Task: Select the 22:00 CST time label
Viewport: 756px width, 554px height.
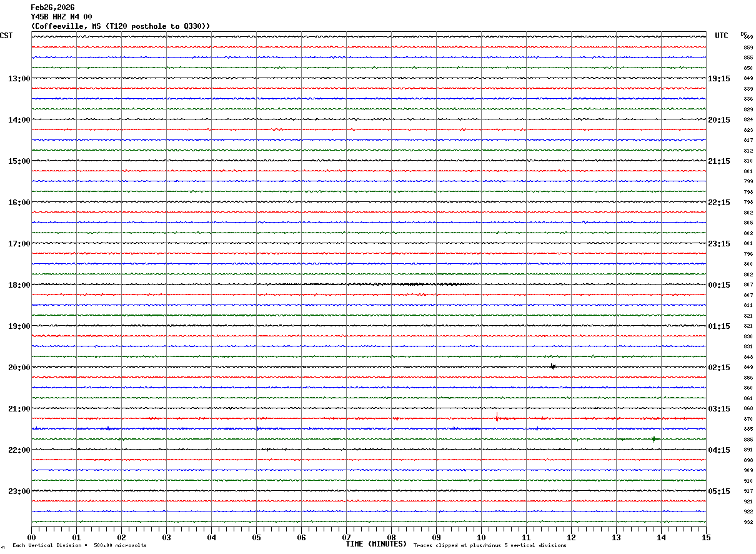Action: tap(19, 450)
